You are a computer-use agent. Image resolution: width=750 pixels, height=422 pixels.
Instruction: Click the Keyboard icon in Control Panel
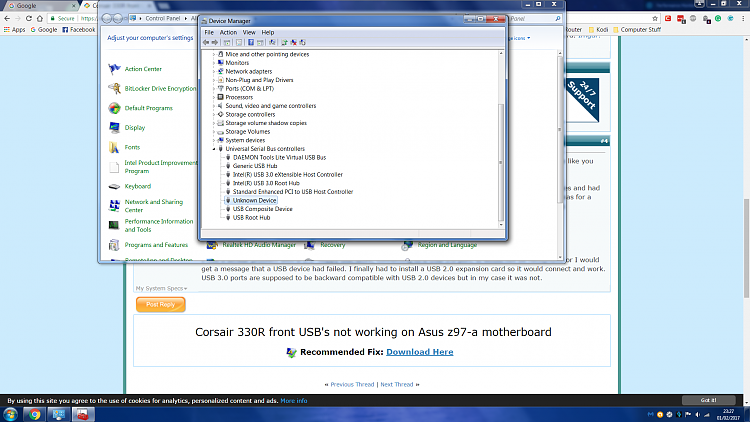[x=114, y=187]
